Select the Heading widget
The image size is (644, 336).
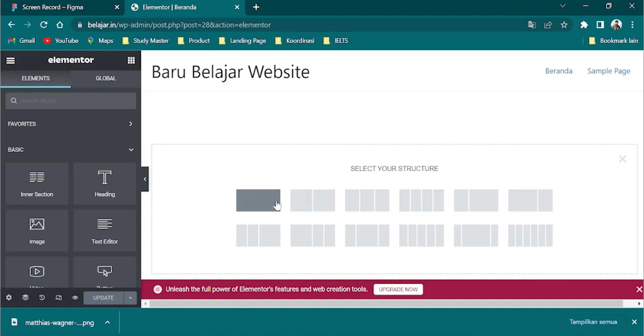[105, 183]
